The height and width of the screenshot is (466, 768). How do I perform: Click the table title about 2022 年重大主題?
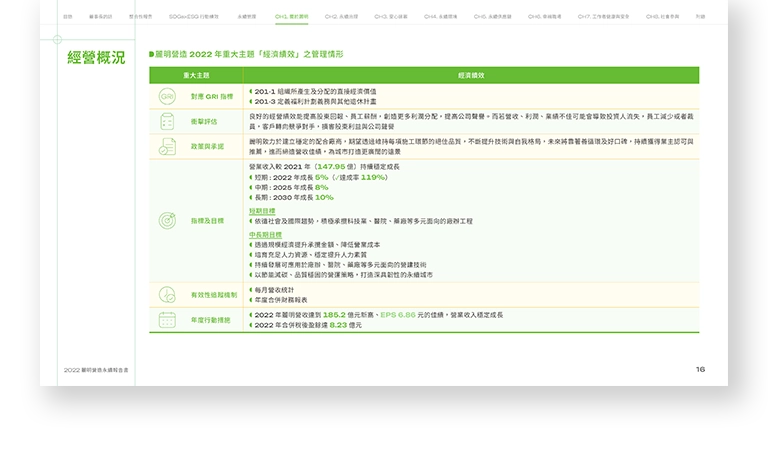pos(246,54)
